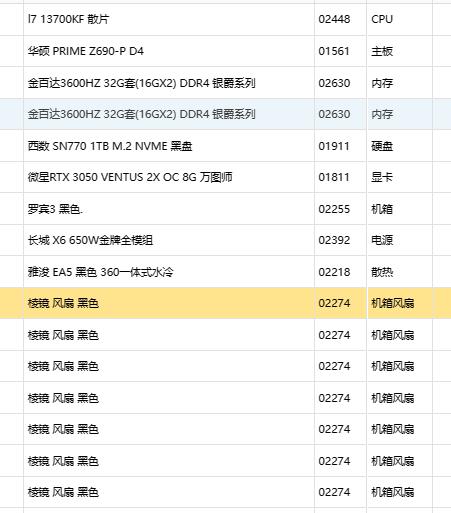Click the 硬盘 category cell
This screenshot has height=513, width=451.
click(399, 146)
